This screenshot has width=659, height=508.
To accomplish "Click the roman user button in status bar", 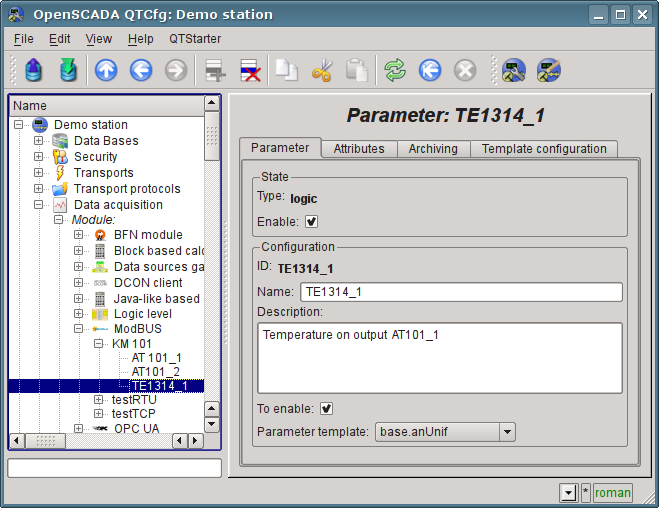I will click(613, 492).
